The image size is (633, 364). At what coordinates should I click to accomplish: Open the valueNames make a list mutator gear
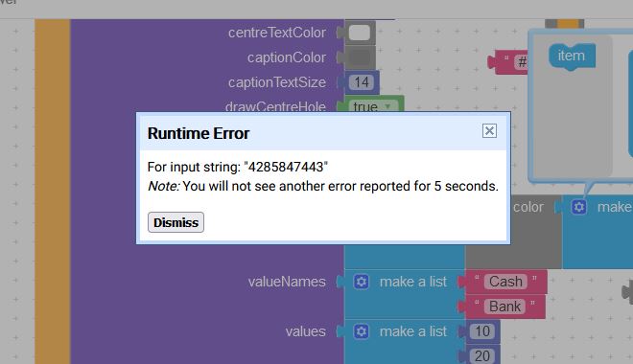(361, 282)
